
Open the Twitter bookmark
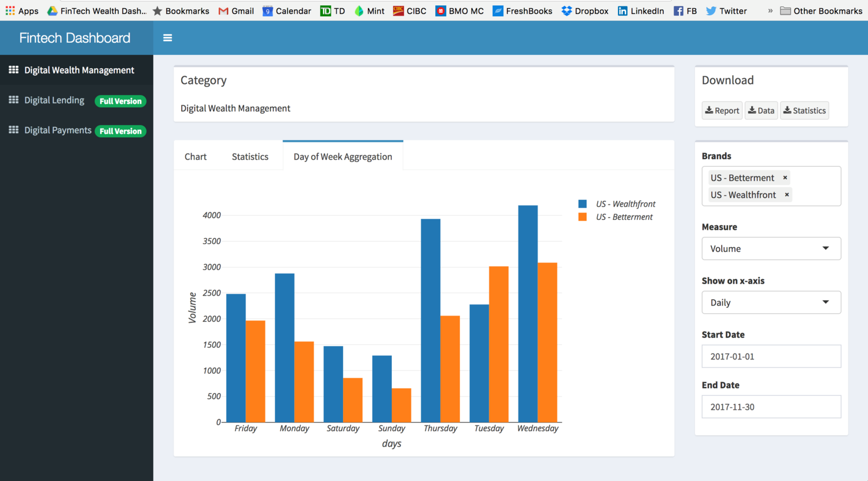[x=726, y=10]
